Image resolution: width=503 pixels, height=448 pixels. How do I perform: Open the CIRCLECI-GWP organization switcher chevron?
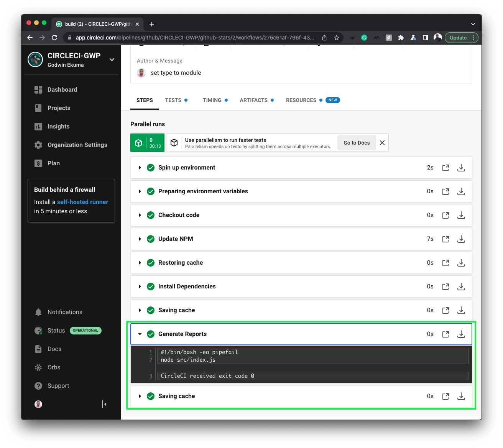click(x=112, y=60)
